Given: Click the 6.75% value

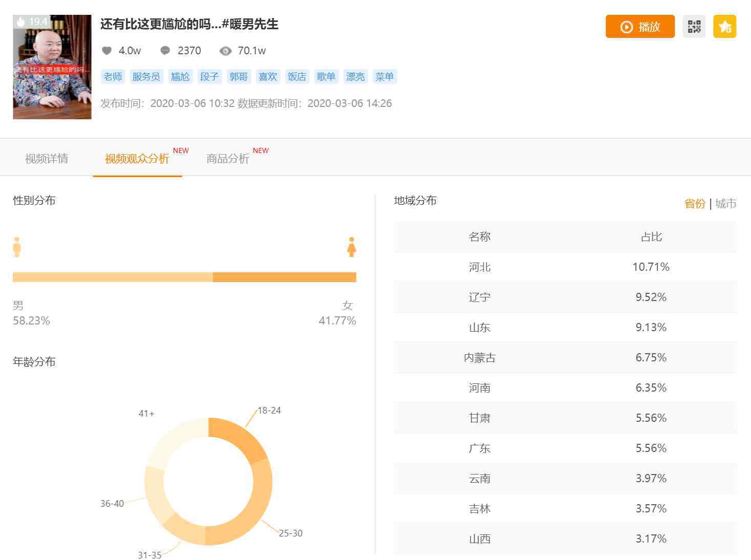Looking at the screenshot, I should tap(651, 358).
